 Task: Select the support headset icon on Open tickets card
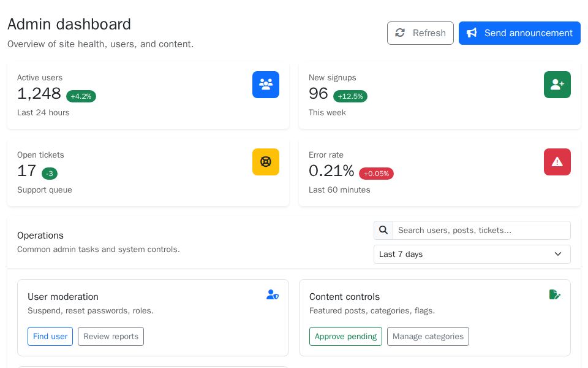266,162
